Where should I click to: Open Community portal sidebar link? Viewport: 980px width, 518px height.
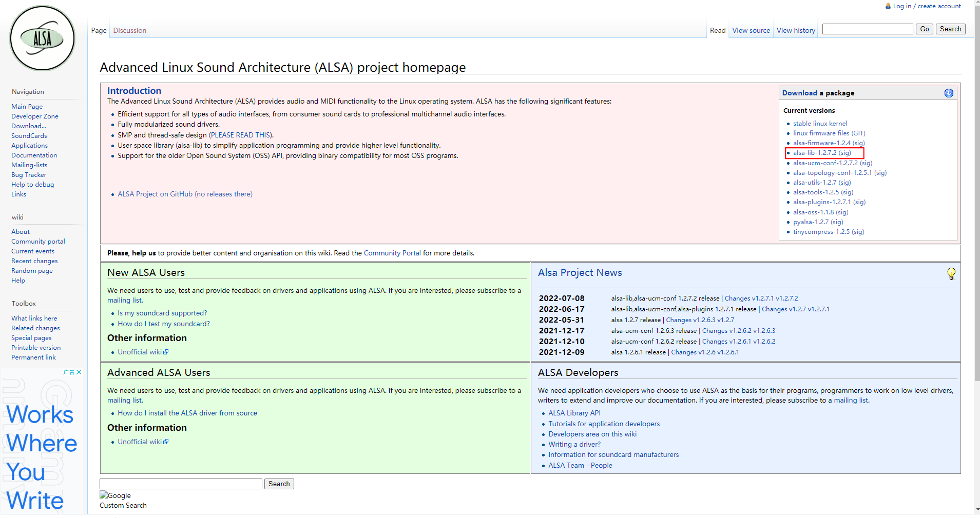[x=39, y=242]
